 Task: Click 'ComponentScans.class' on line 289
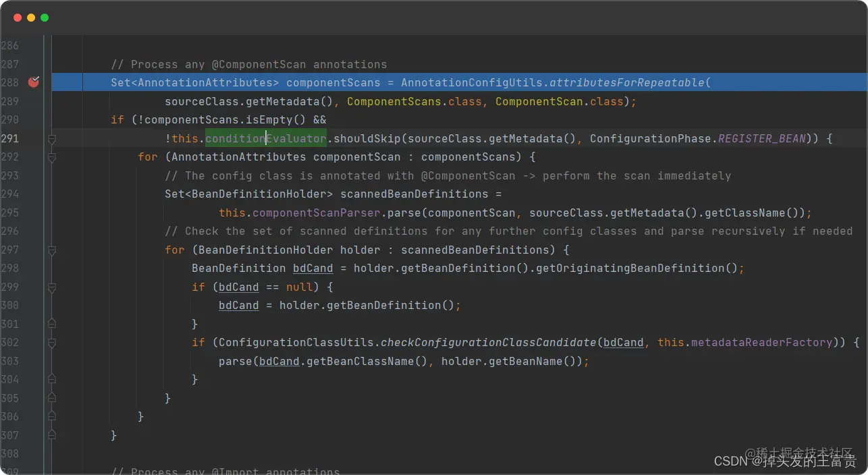pyautogui.click(x=414, y=102)
